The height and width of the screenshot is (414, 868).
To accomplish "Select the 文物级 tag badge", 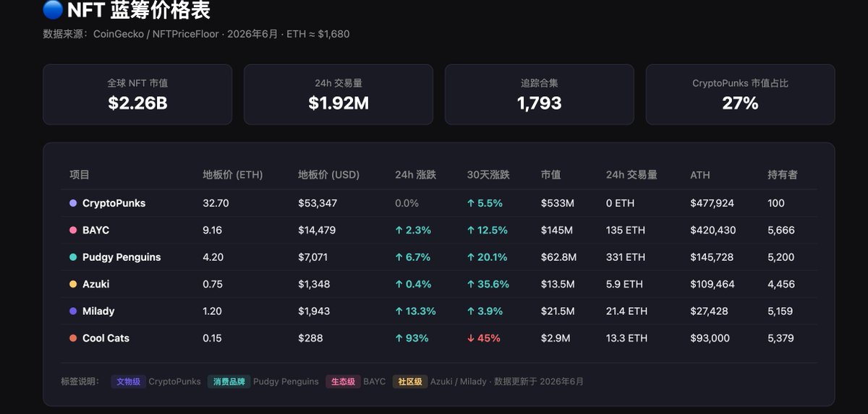I will coord(129,381).
